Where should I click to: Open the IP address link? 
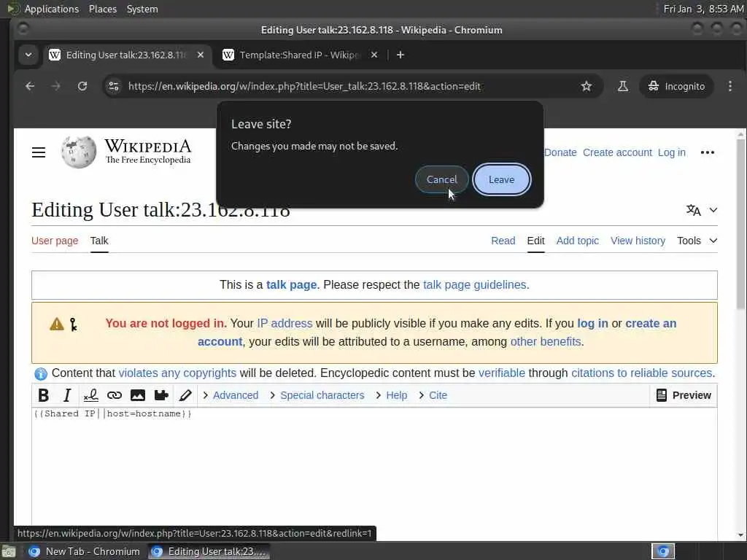pos(285,323)
